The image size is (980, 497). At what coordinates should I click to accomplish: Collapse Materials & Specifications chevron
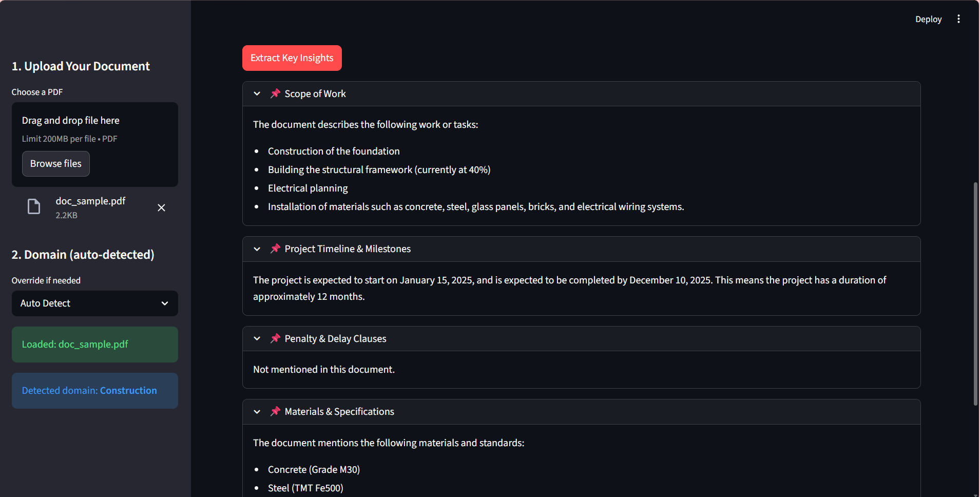point(257,412)
